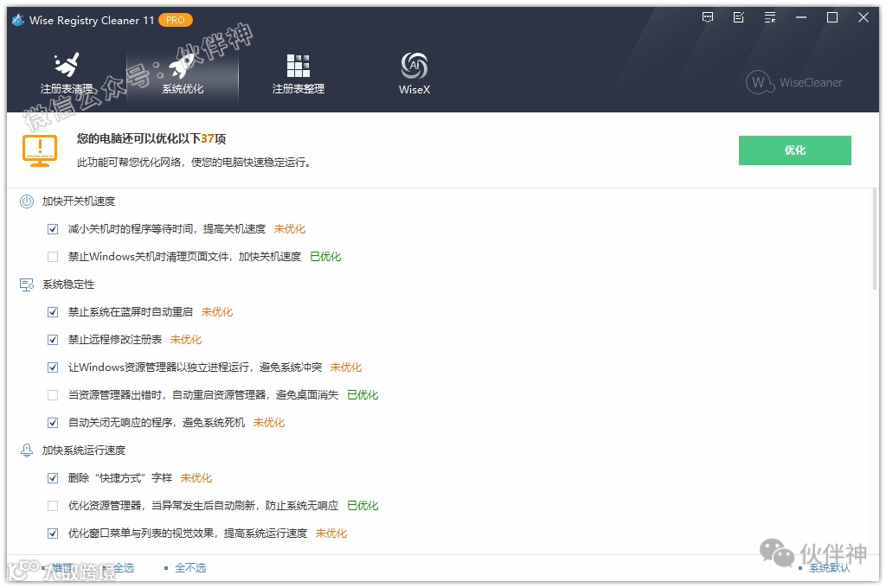Click 加快系统运行速度 section heading
The image size is (886, 588).
click(84, 451)
